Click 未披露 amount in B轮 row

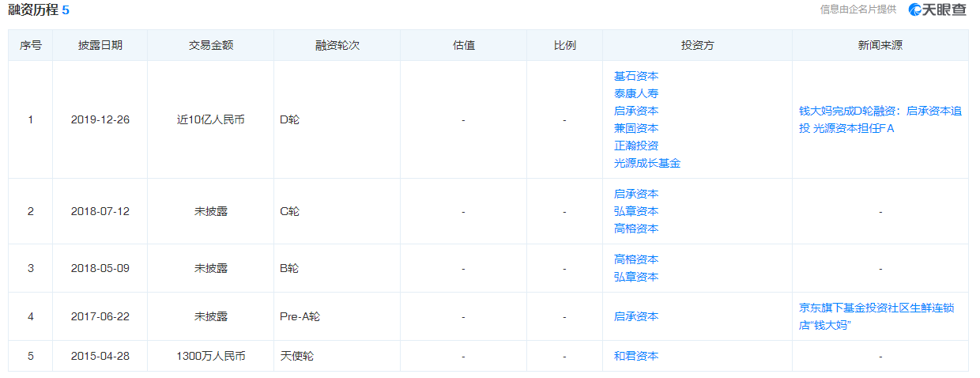211,268
